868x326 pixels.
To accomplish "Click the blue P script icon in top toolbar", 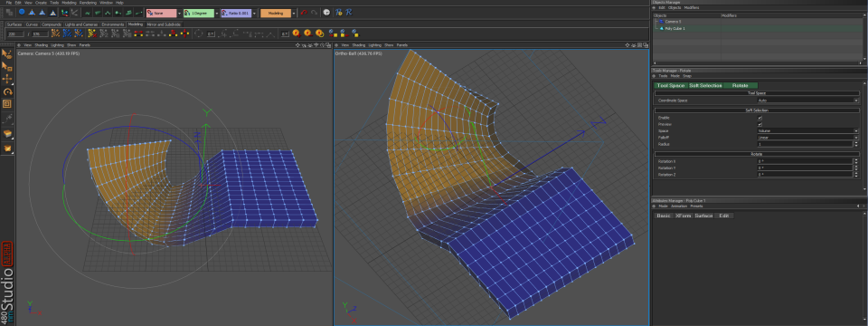I will pyautogui.click(x=339, y=13).
